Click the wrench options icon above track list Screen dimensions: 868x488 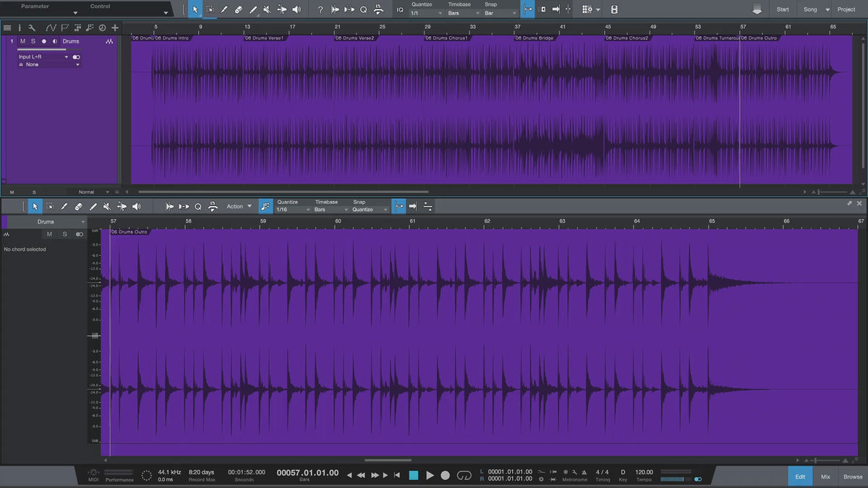pyautogui.click(x=32, y=27)
